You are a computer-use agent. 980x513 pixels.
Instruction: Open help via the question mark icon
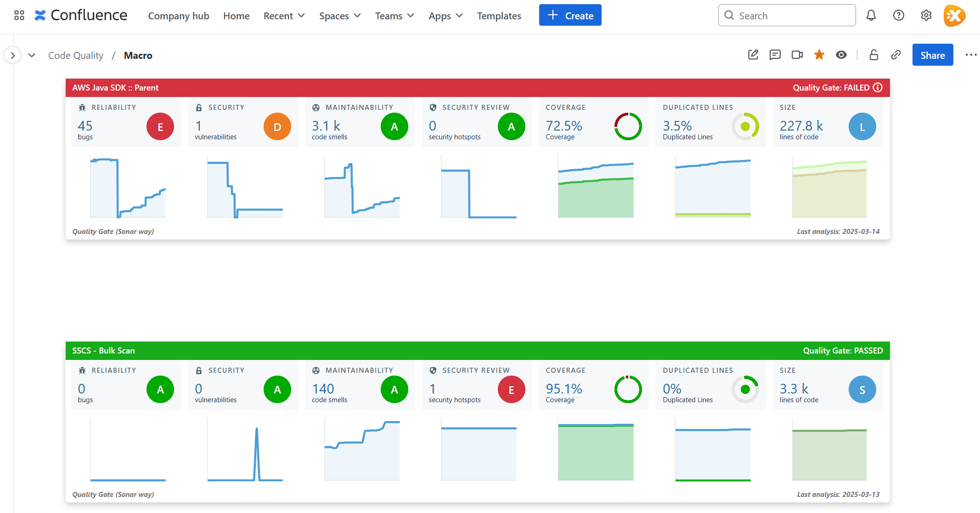pos(898,15)
